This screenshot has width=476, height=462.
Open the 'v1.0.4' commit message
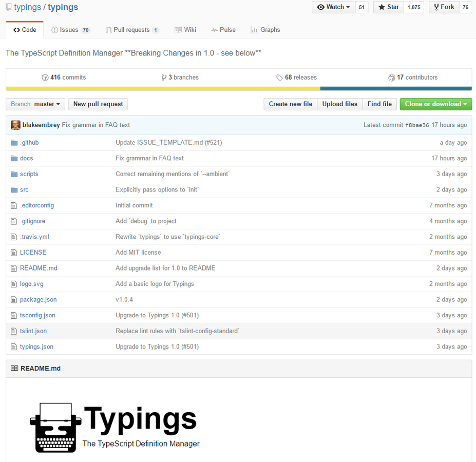click(x=124, y=300)
